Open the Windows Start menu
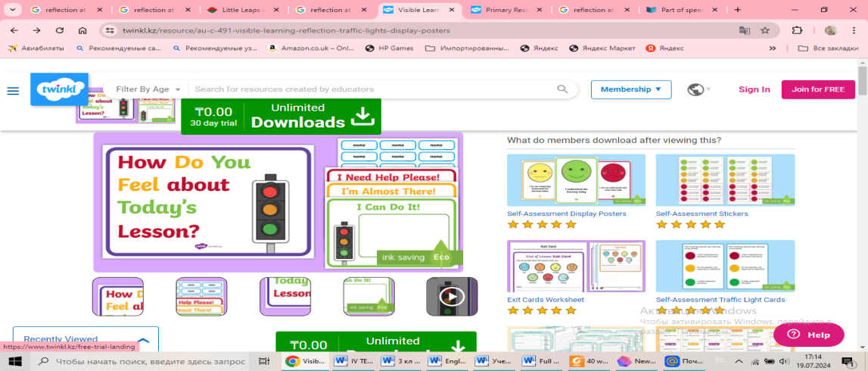The image size is (868, 371). coord(14,361)
